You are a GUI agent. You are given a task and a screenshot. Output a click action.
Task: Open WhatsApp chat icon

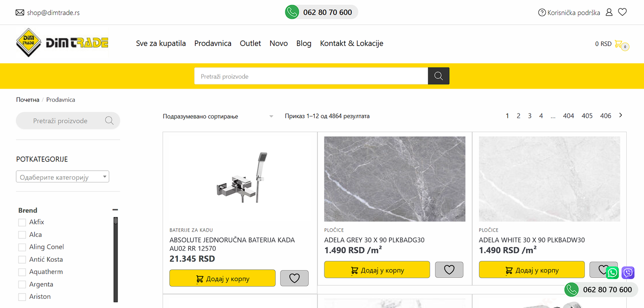tap(612, 273)
